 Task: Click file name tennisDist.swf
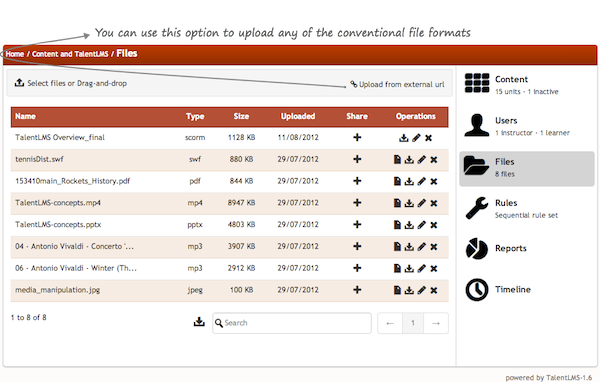pos(39,159)
